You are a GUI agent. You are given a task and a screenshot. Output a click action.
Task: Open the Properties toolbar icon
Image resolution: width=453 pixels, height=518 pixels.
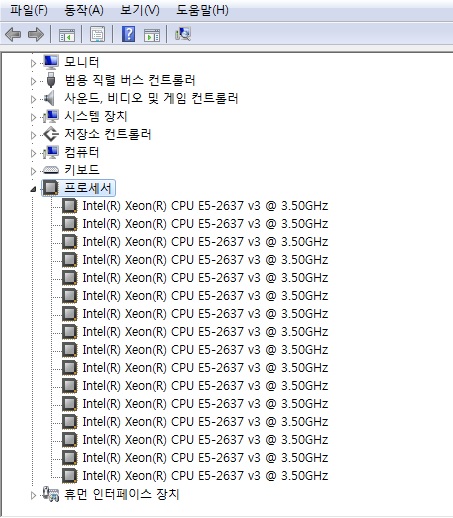tap(97, 34)
